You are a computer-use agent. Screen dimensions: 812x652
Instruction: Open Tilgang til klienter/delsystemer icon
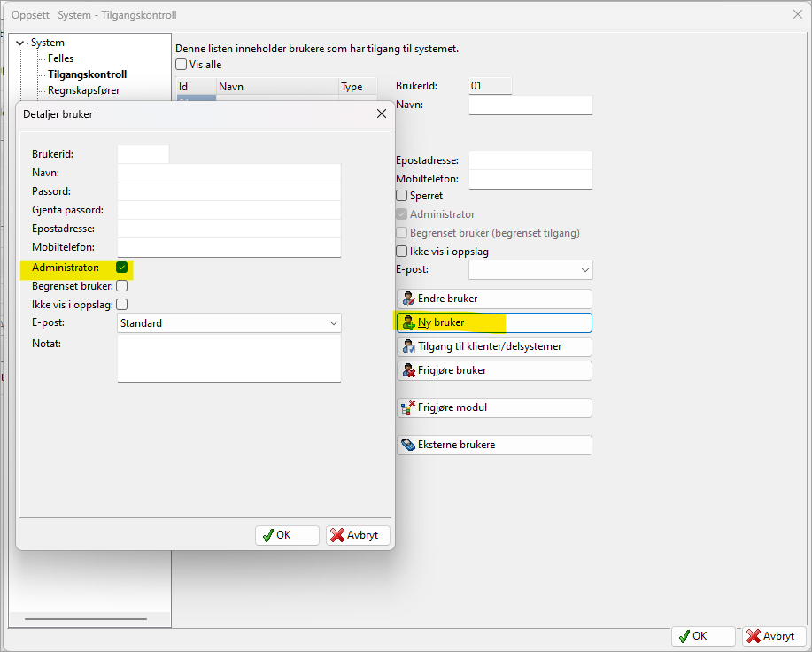point(408,346)
